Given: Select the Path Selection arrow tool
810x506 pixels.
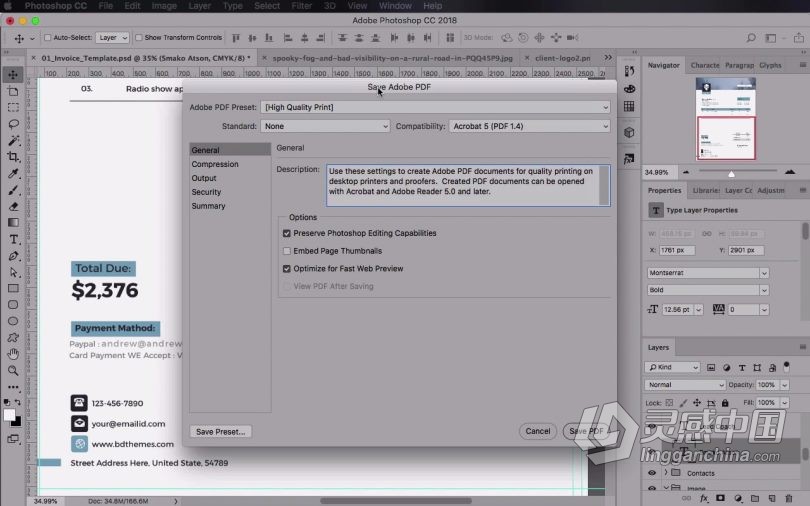Looking at the screenshot, I should pyautogui.click(x=13, y=272).
